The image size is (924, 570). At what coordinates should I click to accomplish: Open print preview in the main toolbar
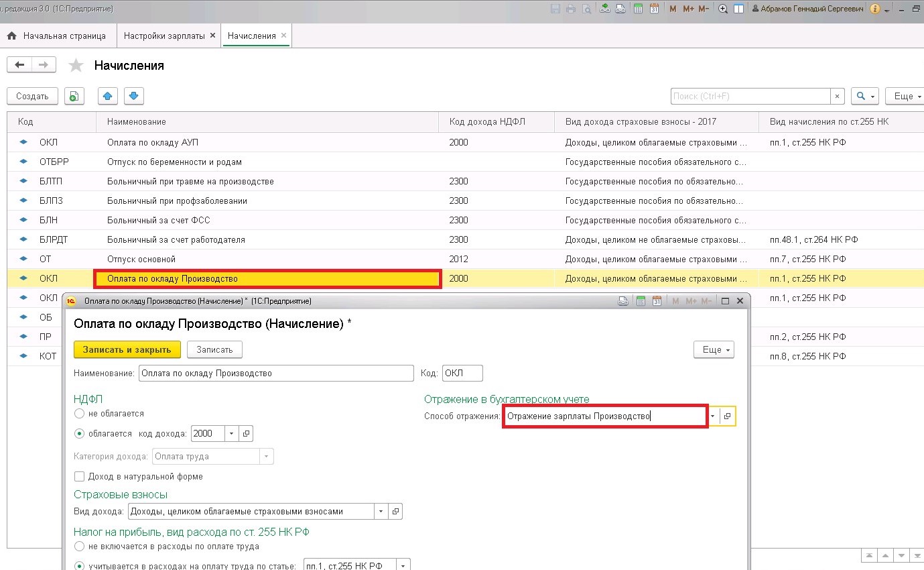pyautogui.click(x=587, y=9)
